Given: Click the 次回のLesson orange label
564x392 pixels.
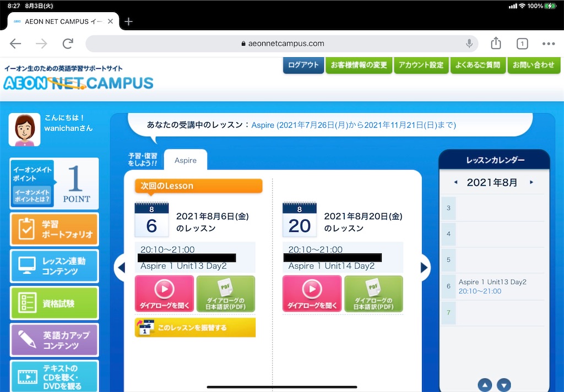Looking at the screenshot, I should pyautogui.click(x=198, y=186).
